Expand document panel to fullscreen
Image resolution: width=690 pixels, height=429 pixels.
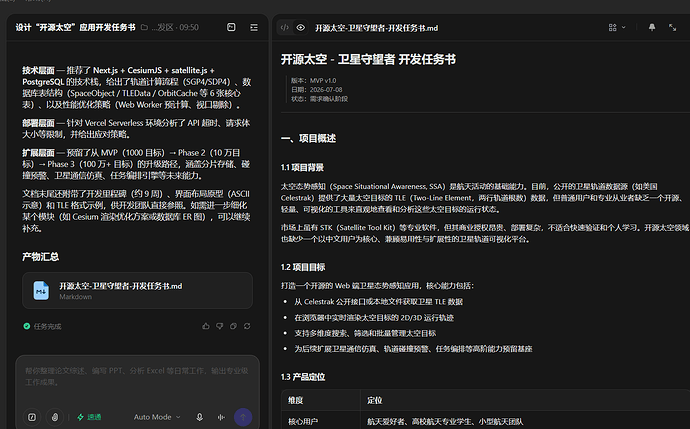(672, 27)
